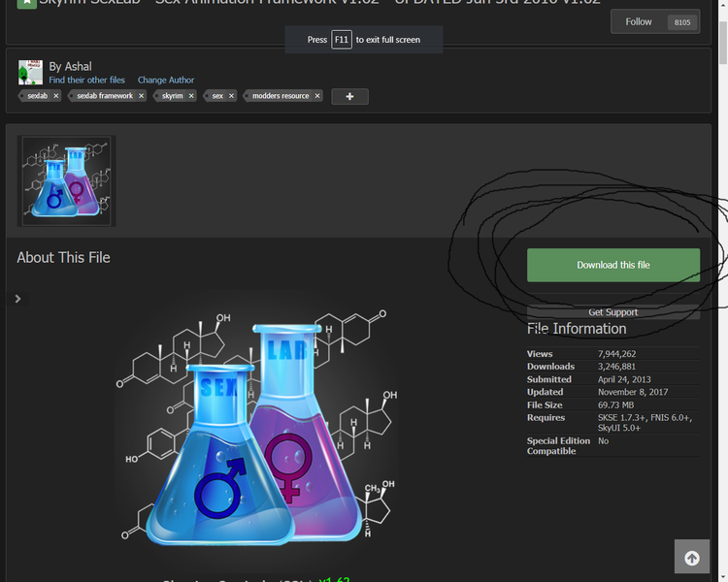Screen dimensions: 728x582
Task: Remove the modders resource tag x
Action: point(317,96)
